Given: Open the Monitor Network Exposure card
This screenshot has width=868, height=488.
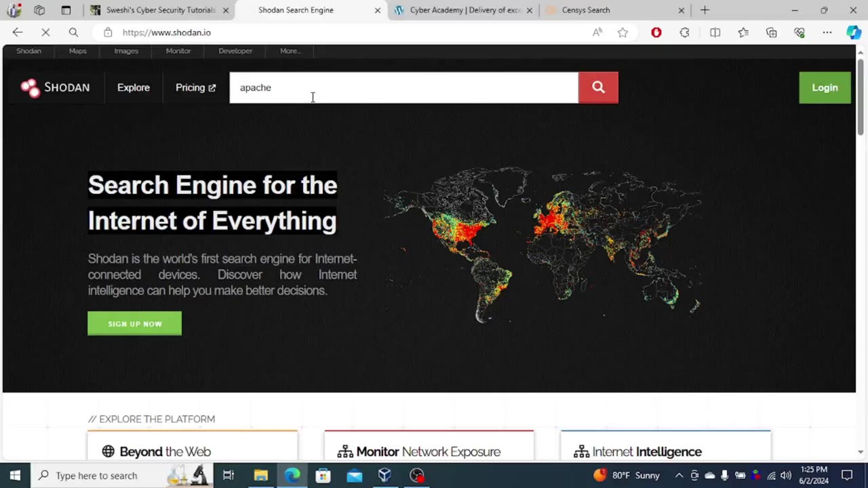Looking at the screenshot, I should pos(429,446).
